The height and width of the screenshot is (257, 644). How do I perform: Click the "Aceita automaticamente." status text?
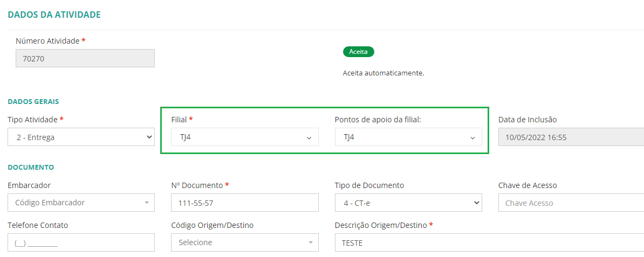(x=383, y=73)
